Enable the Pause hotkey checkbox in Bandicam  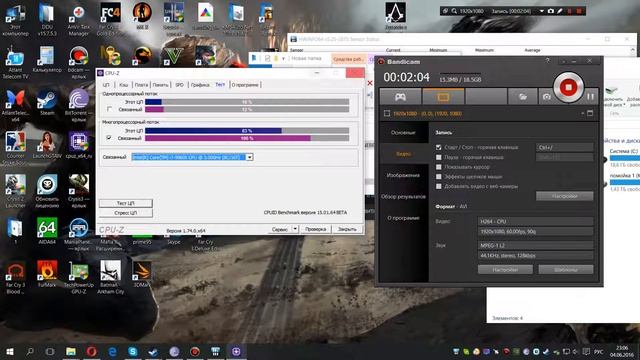click(x=438, y=157)
